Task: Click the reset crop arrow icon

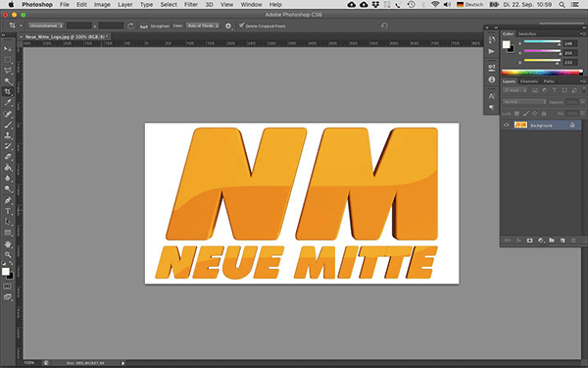Action: point(384,26)
